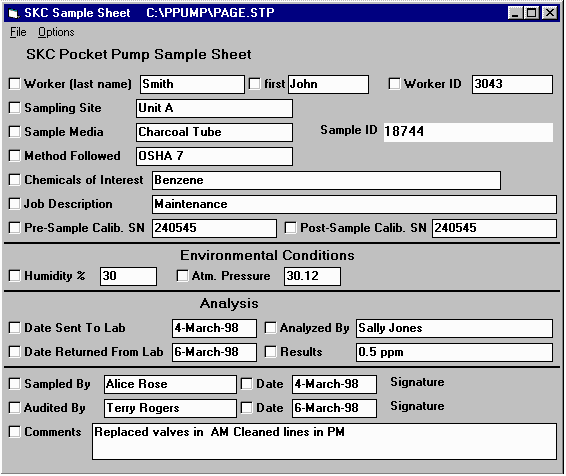This screenshot has height=476, width=566.
Task: Click the Audited By date field 6-March-98
Action: (334, 408)
